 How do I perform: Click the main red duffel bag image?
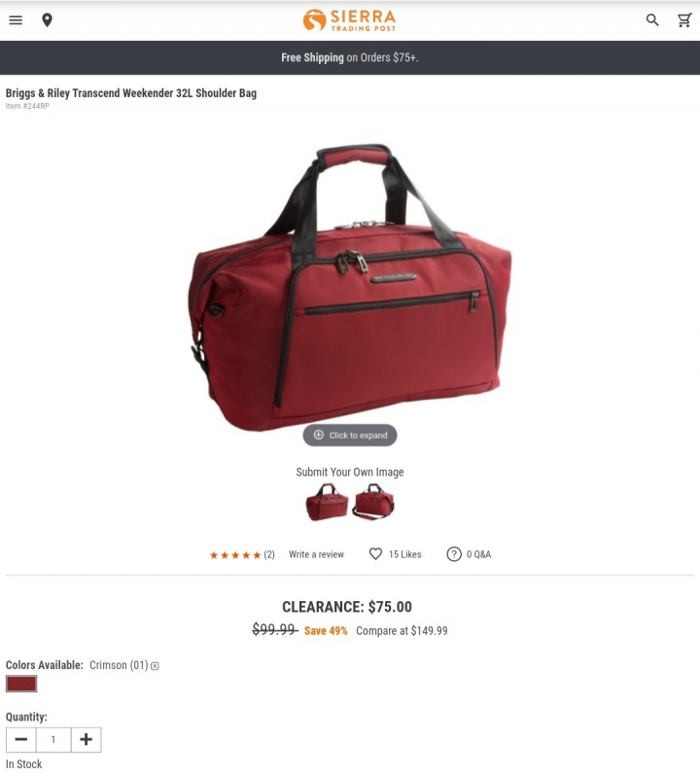click(350, 288)
